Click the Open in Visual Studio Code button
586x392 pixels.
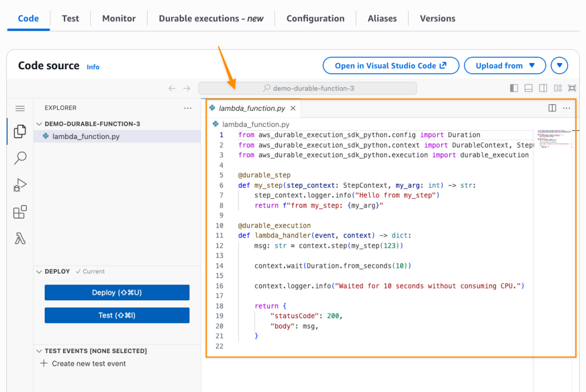(391, 65)
